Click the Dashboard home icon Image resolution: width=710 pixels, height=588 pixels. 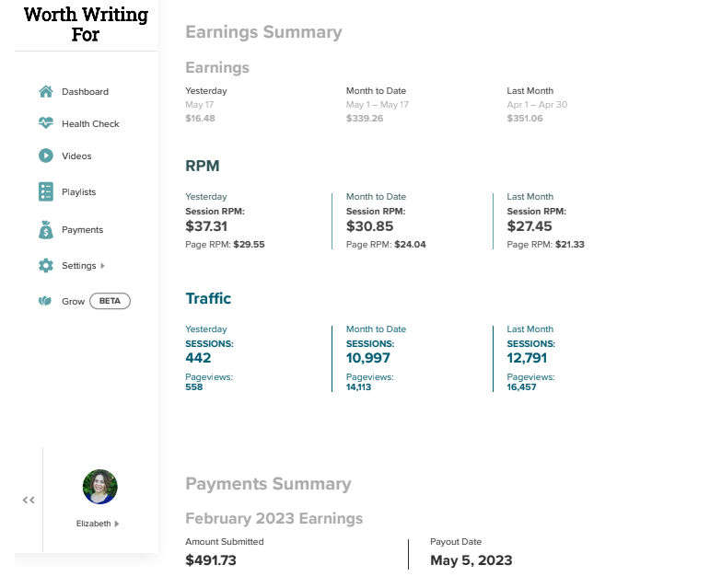point(46,91)
